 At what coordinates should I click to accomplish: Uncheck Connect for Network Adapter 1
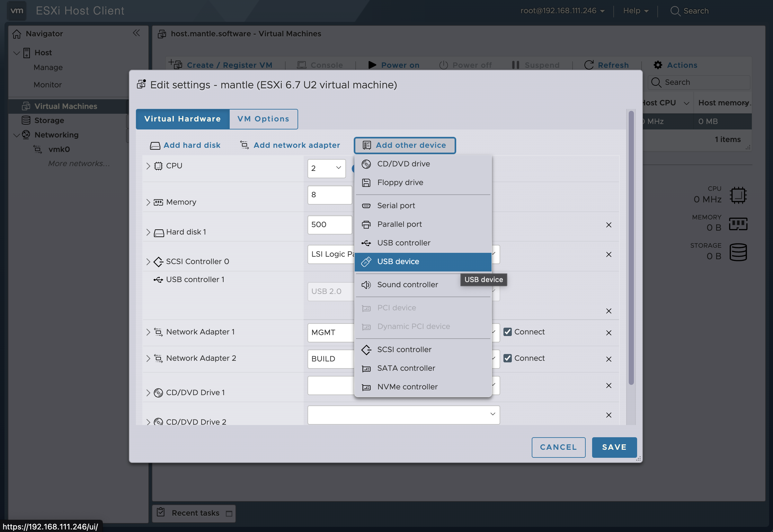(507, 332)
